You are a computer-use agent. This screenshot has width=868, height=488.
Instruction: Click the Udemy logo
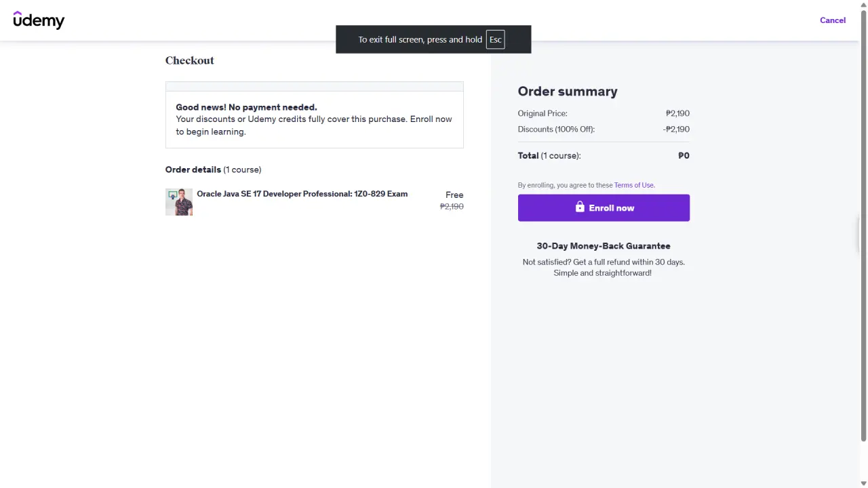point(39,20)
